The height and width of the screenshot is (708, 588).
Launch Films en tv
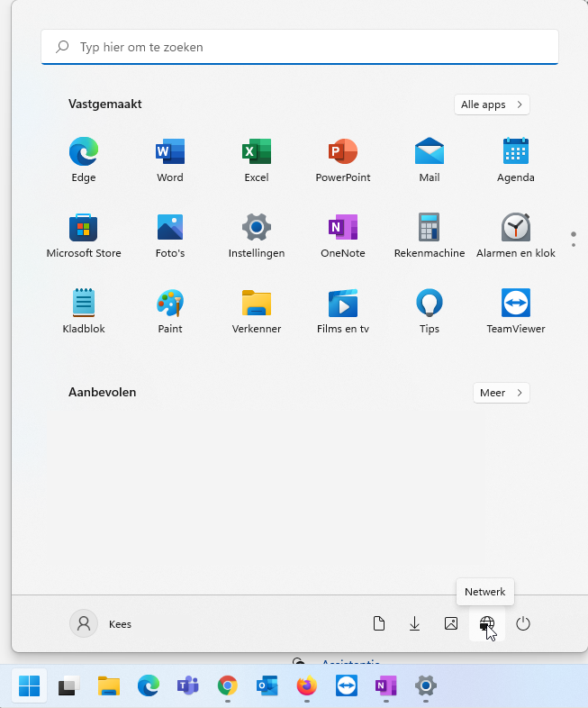pos(343,312)
